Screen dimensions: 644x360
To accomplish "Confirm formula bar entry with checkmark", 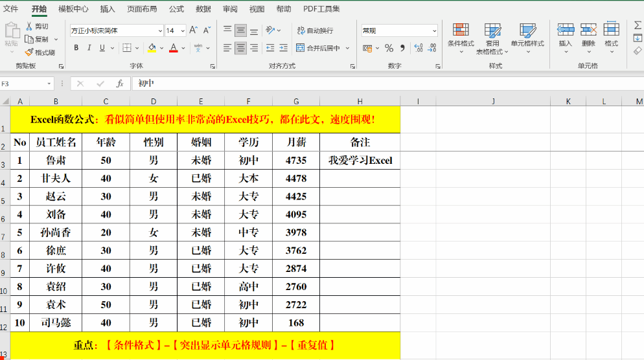I will coord(100,84).
